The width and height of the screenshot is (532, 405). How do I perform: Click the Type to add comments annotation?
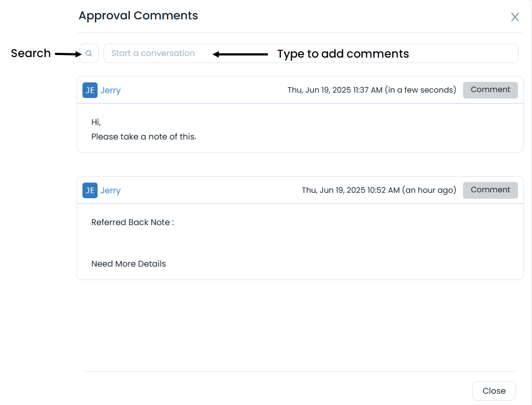pos(343,53)
